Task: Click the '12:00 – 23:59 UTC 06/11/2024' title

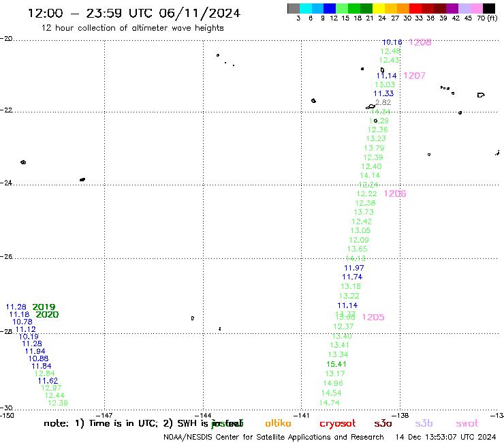Action: pyautogui.click(x=133, y=14)
